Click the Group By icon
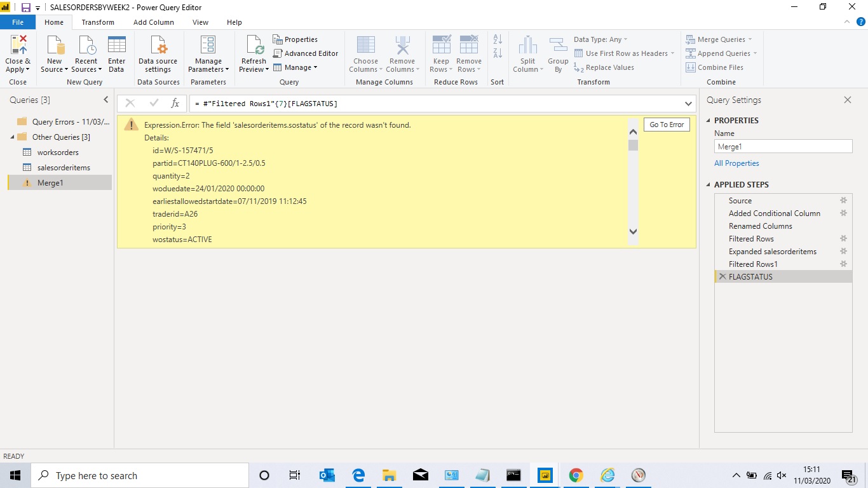Image resolution: width=868 pixels, height=488 pixels. (x=558, y=46)
